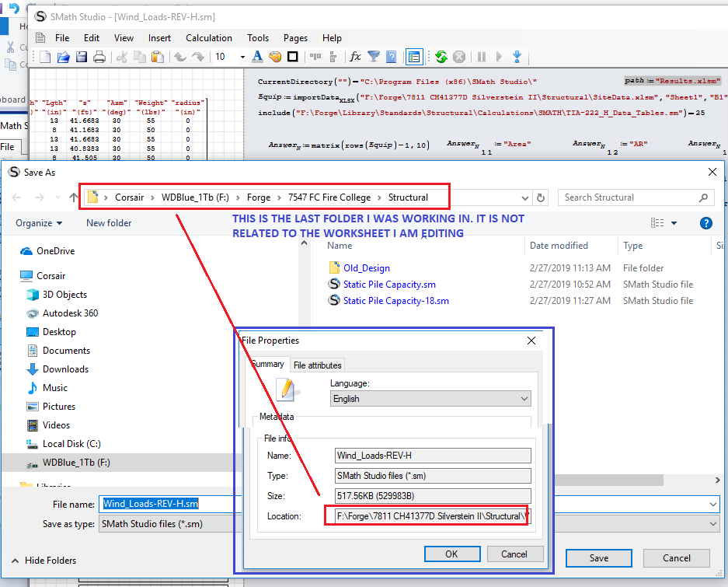Viewport: 728px width, 587px height.
Task: Click the save disk icon in SMath toolbar
Action: (82, 57)
